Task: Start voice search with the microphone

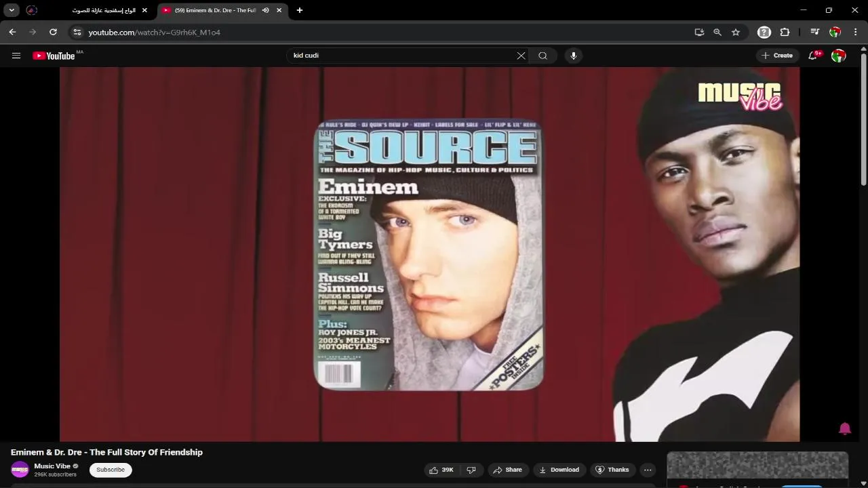Action: point(574,56)
